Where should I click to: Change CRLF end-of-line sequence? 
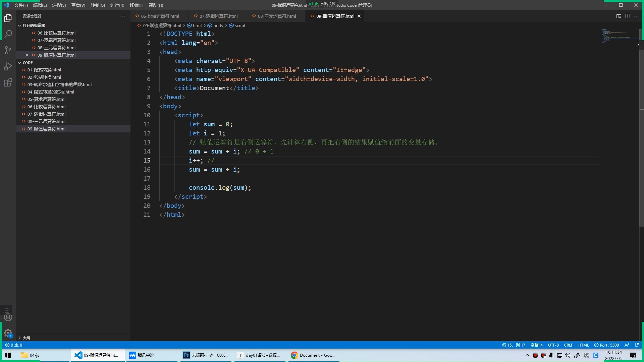pyautogui.click(x=569, y=345)
